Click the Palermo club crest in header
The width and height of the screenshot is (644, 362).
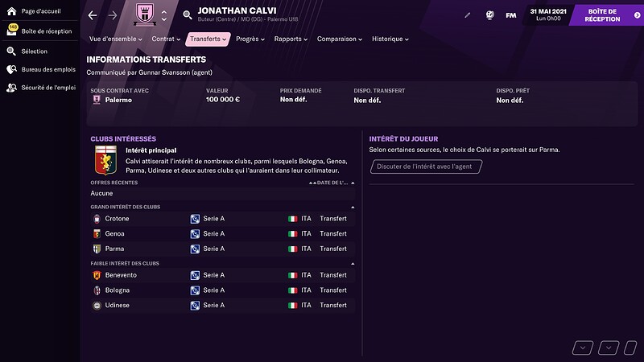[145, 14]
